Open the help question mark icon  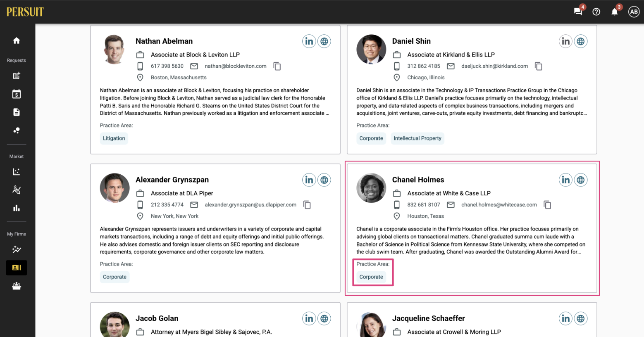pyautogui.click(x=596, y=12)
